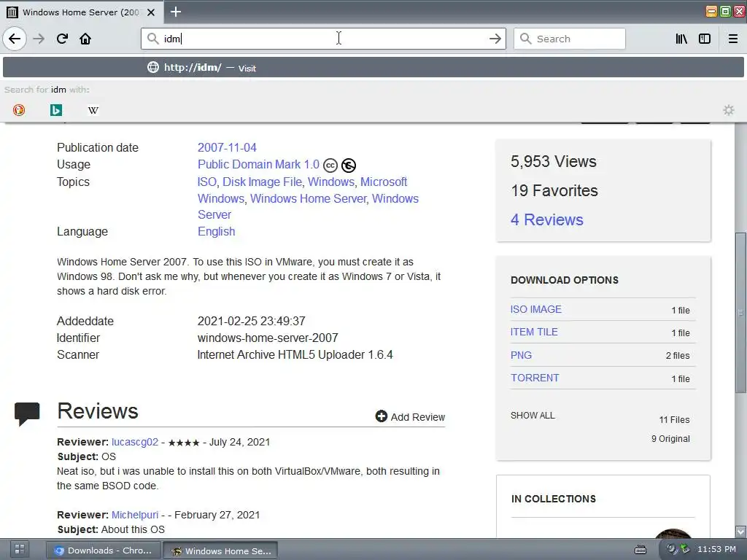This screenshot has height=560, width=747.
Task: Click the taskbar clock 11:53 PM
Action: [x=716, y=549]
